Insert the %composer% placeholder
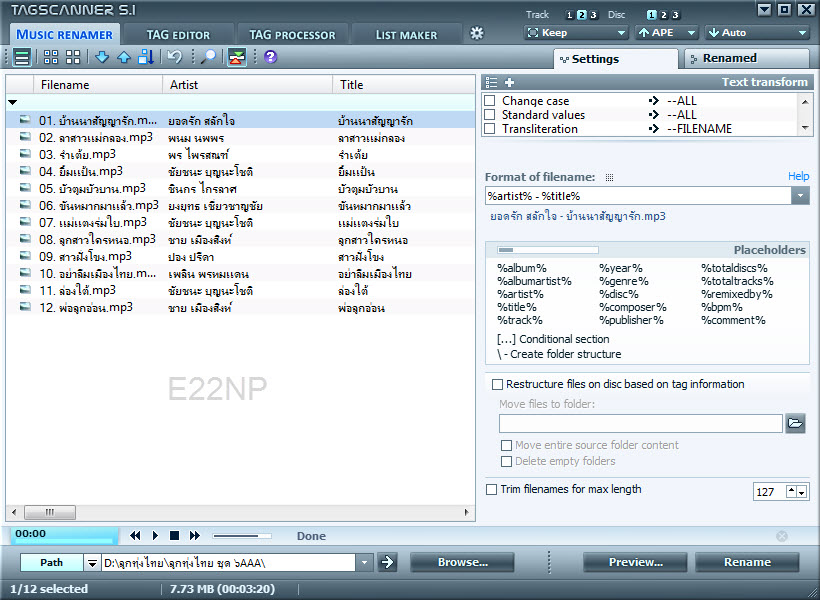The height and width of the screenshot is (600, 820). click(x=633, y=307)
